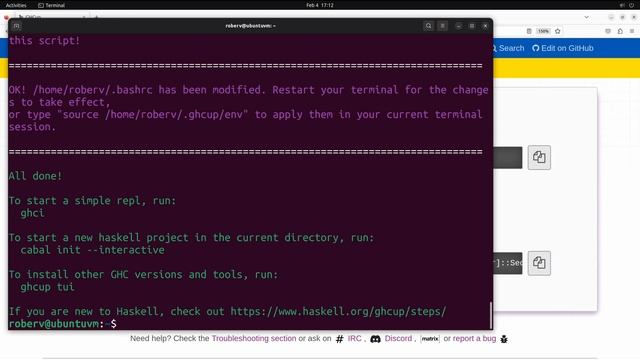640x360 pixels.
Task: Toggle reader view icon in Firefox address bar
Action: [x=529, y=31]
